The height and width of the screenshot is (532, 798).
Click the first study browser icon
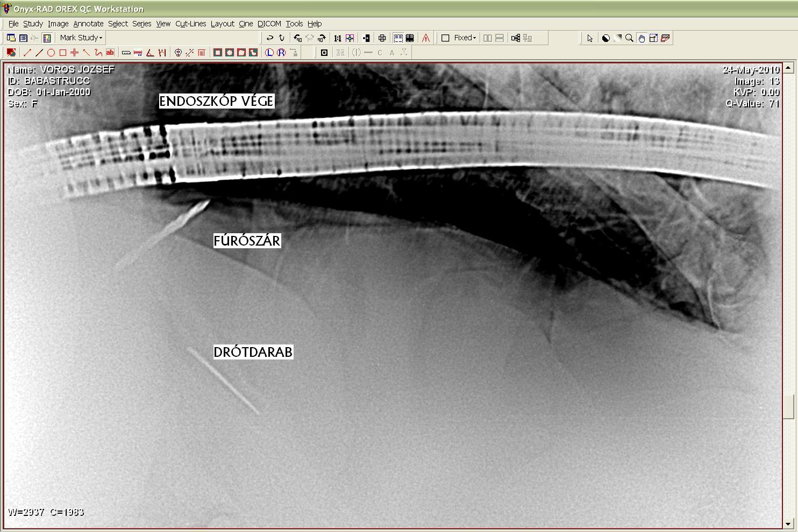tap(11, 38)
